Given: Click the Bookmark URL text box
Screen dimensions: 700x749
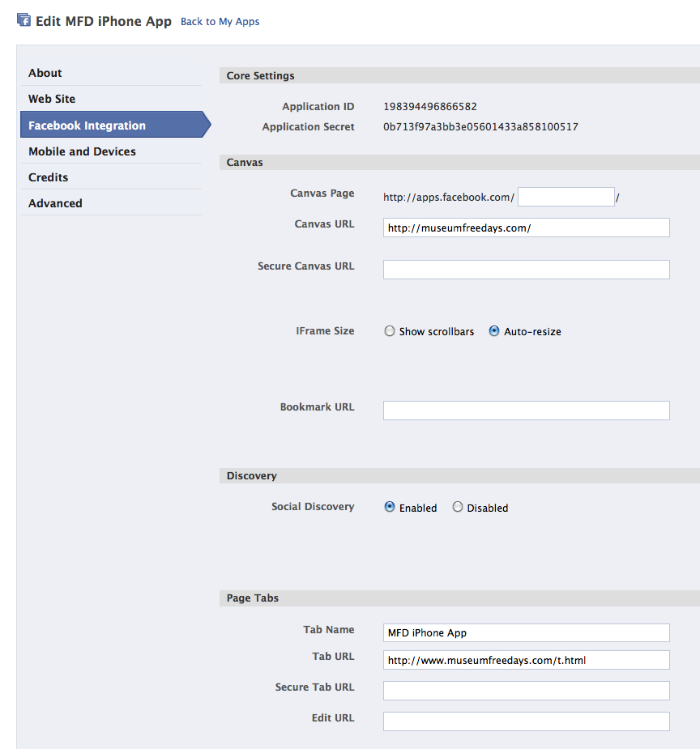Looking at the screenshot, I should pos(526,411).
